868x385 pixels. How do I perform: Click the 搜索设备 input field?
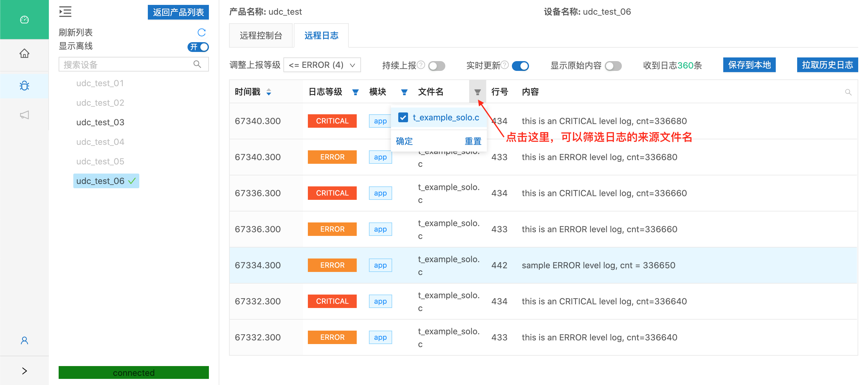point(134,64)
